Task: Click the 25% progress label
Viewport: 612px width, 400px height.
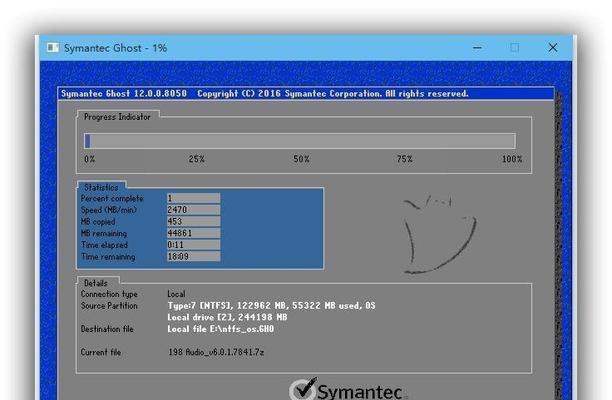Action: (196, 159)
